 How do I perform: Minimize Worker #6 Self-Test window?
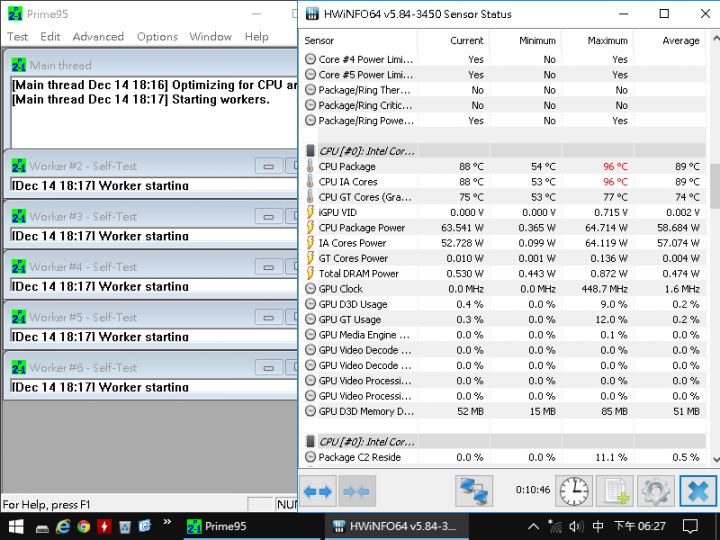coord(269,368)
